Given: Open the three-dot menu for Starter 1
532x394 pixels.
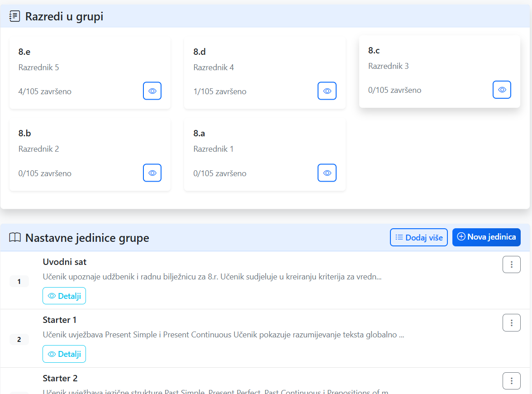Looking at the screenshot, I should click(x=512, y=322).
